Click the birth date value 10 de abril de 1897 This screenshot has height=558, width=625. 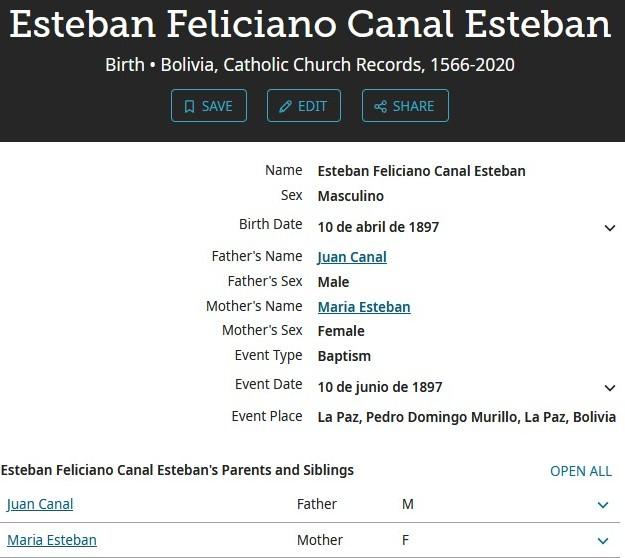tap(378, 227)
